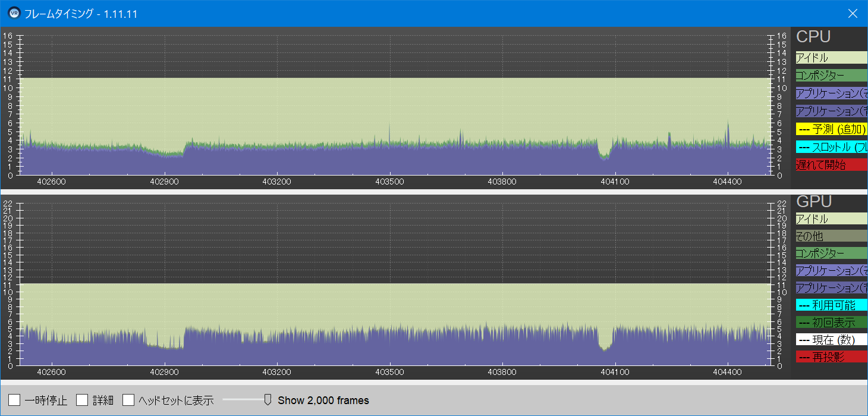Toggle the 詳細 checkbox

83,400
